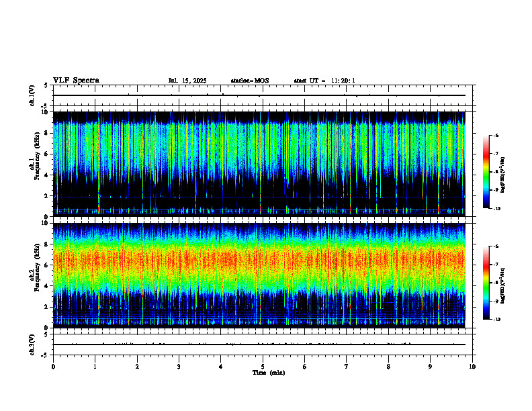Screen dimensions: 532x411
Task: Click the ch.1 colorbar units label
Action: tap(503, 175)
